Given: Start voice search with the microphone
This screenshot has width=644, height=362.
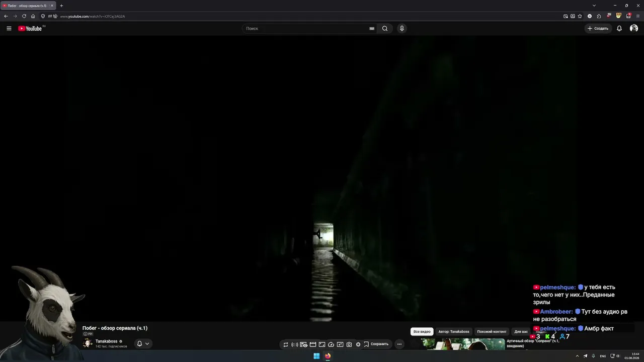Looking at the screenshot, I should pyautogui.click(x=401, y=29).
